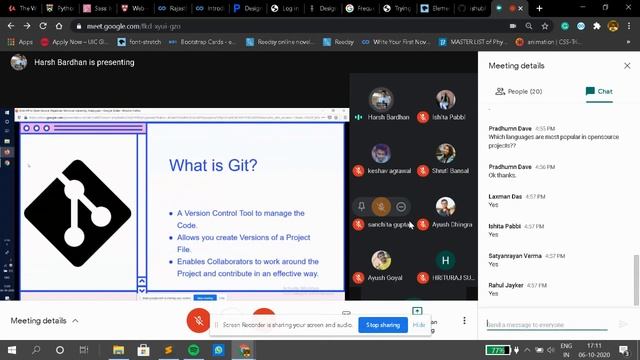The height and width of the screenshot is (360, 640).
Task: Open Meet's three-dot more options menu
Action: point(464,321)
